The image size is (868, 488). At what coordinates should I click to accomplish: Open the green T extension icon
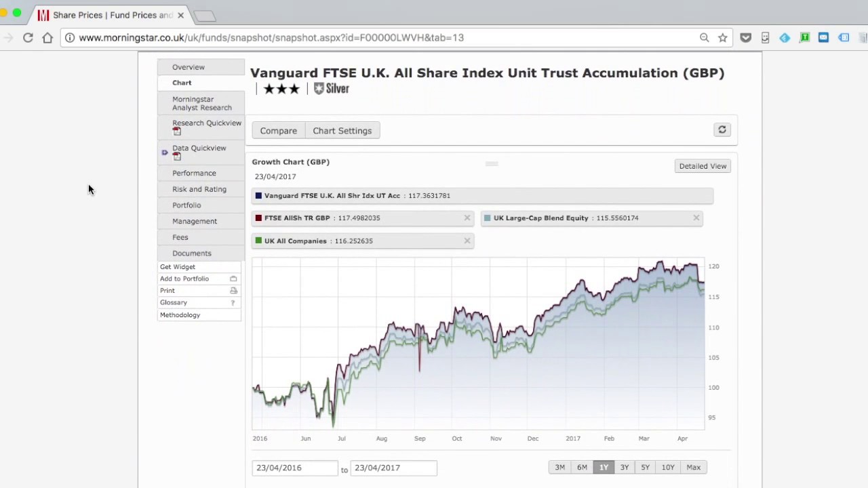point(804,38)
